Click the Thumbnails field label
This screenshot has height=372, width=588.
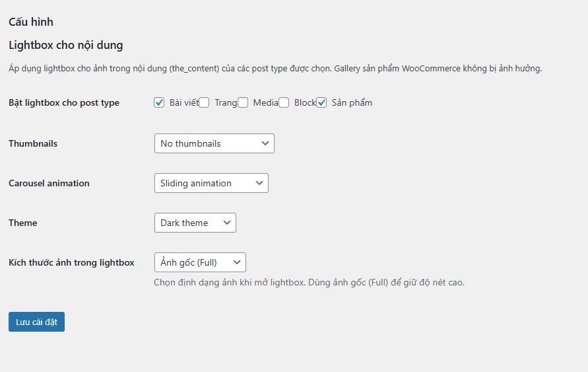coord(33,143)
